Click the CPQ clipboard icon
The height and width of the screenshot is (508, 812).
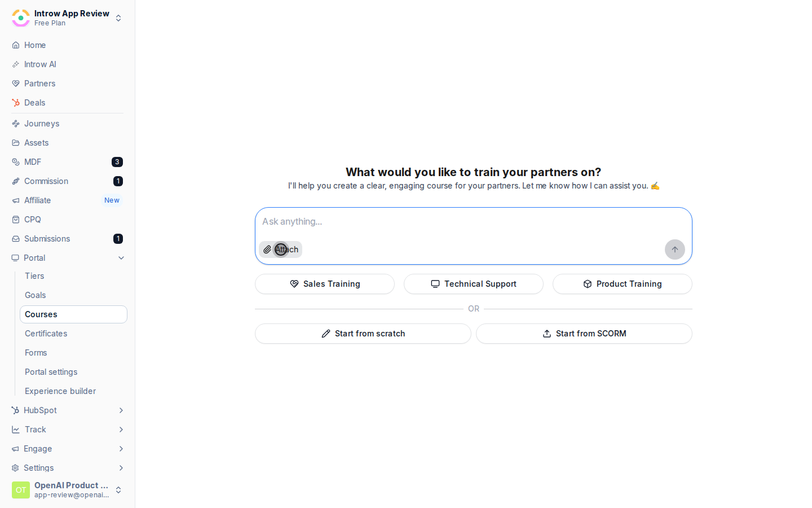coord(16,220)
